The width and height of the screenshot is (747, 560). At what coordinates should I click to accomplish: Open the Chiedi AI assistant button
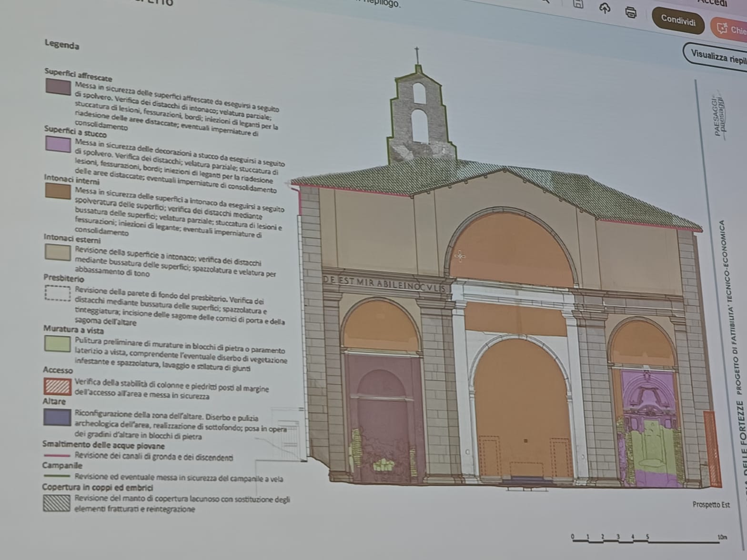pos(730,29)
